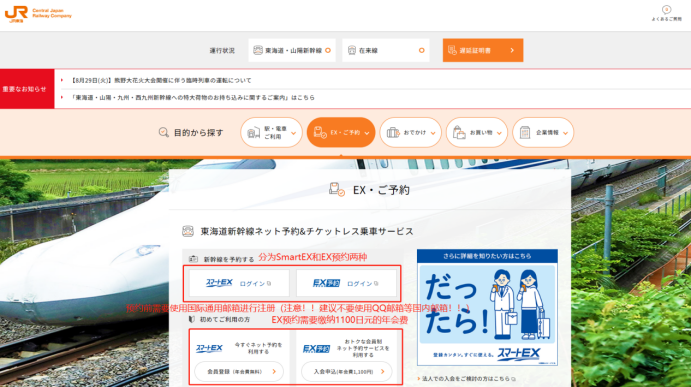Screen dimensions: 691x387
Task: Click the arrow on 遅延証明書 button
Action: [x=512, y=50]
